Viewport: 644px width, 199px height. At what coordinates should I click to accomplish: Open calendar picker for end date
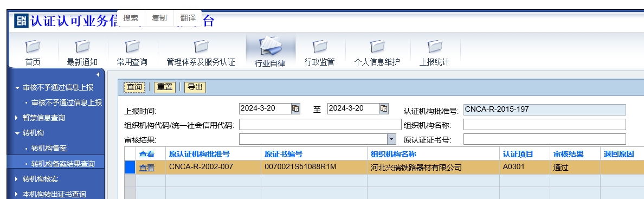384,109
